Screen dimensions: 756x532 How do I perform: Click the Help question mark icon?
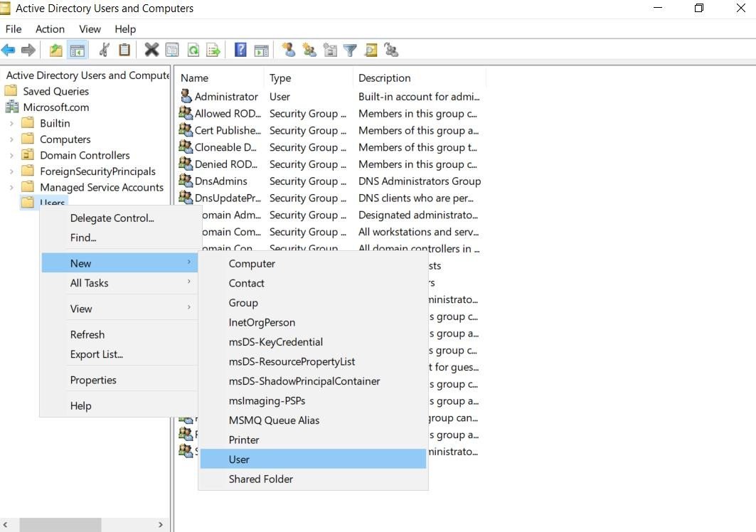[x=240, y=50]
